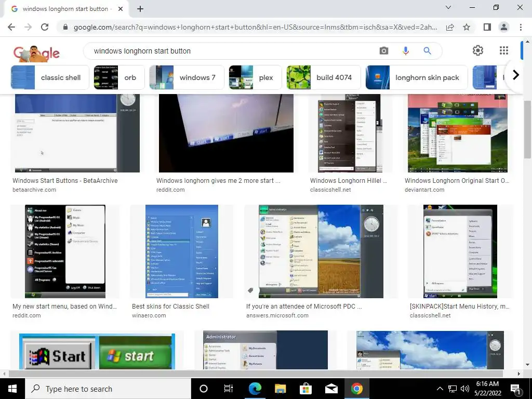Go back to previous page
532x399 pixels.
tap(11, 27)
